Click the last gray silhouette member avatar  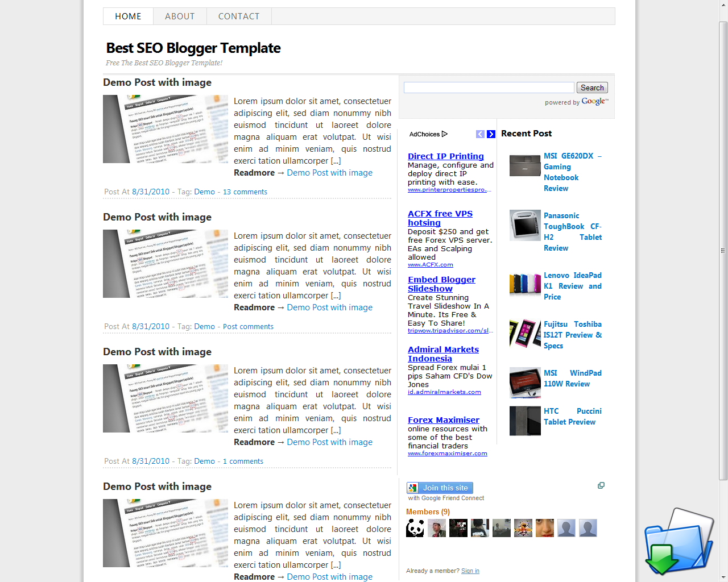pyautogui.click(x=588, y=528)
